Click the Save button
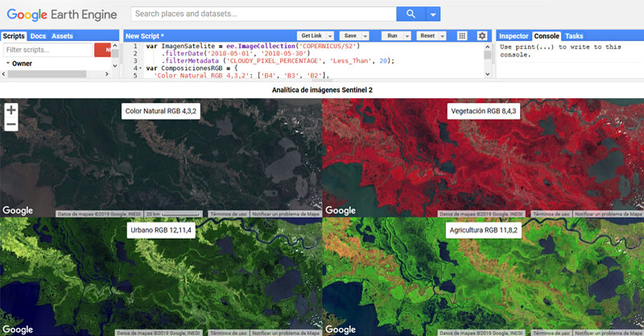This screenshot has height=336, width=644. [x=350, y=35]
